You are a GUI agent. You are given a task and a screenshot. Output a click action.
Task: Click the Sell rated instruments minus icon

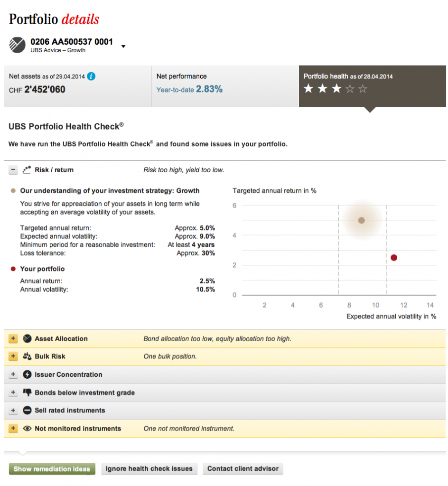pyautogui.click(x=27, y=410)
